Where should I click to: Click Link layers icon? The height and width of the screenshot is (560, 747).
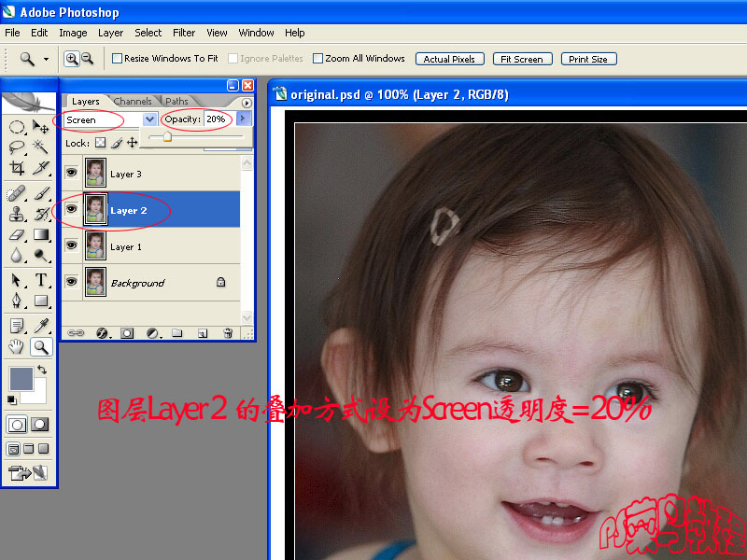tap(76, 333)
